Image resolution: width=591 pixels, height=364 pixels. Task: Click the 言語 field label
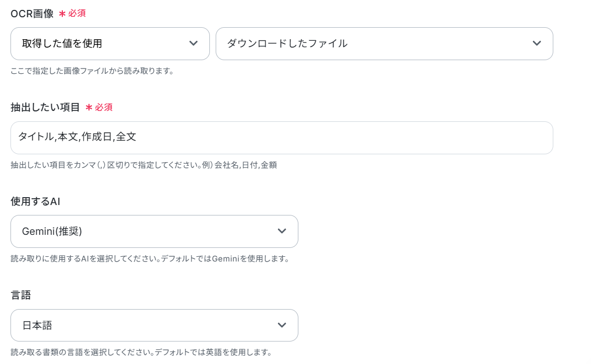(x=21, y=295)
